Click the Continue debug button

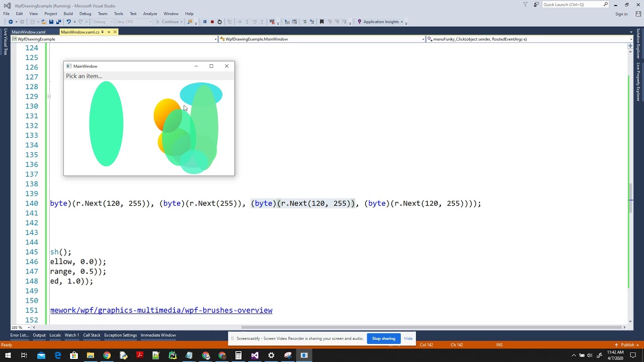click(x=168, y=22)
